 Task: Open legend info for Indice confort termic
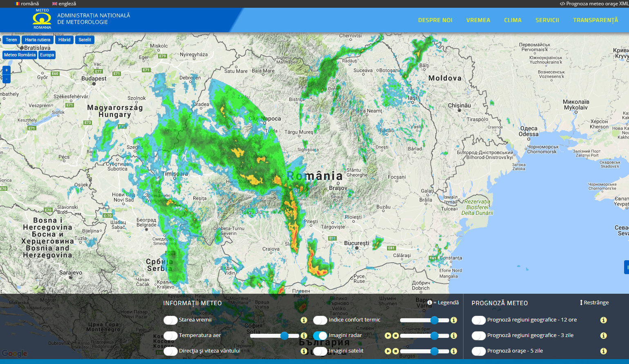coord(454,320)
